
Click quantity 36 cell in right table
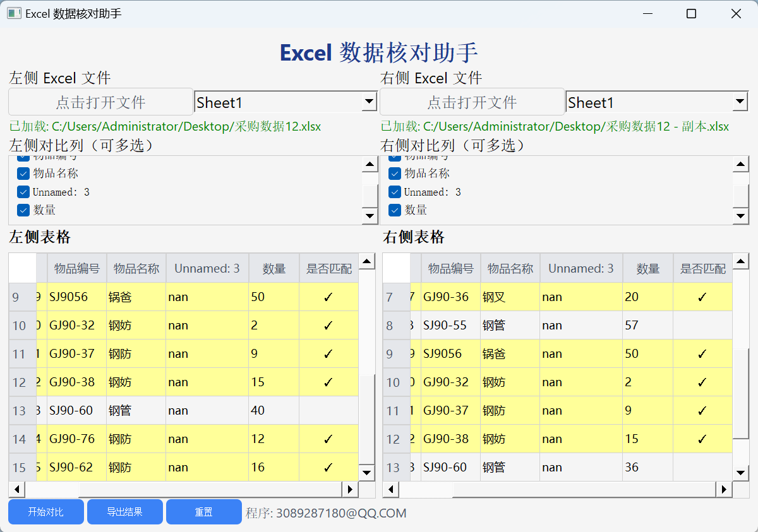648,468
